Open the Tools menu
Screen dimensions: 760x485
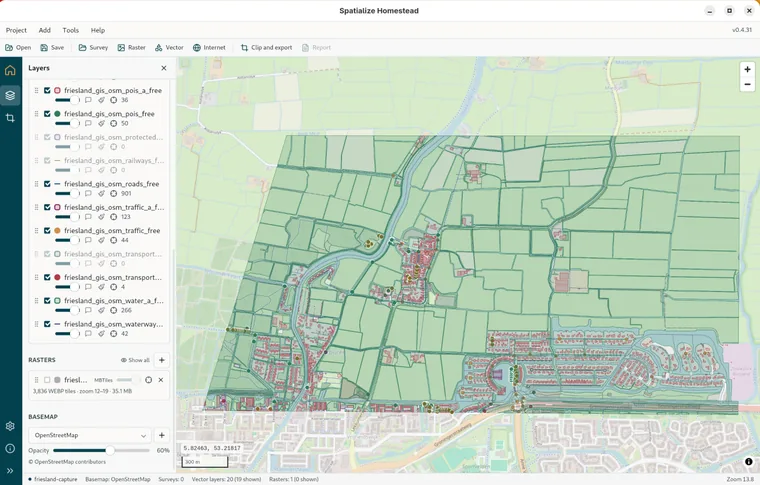[x=71, y=30]
